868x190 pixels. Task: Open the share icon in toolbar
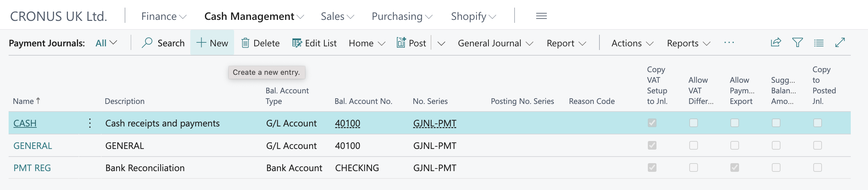click(776, 43)
